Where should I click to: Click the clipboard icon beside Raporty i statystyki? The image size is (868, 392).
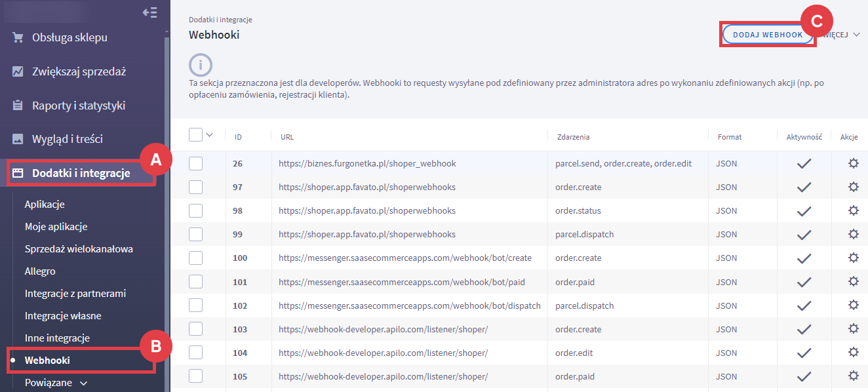pyautogui.click(x=18, y=106)
